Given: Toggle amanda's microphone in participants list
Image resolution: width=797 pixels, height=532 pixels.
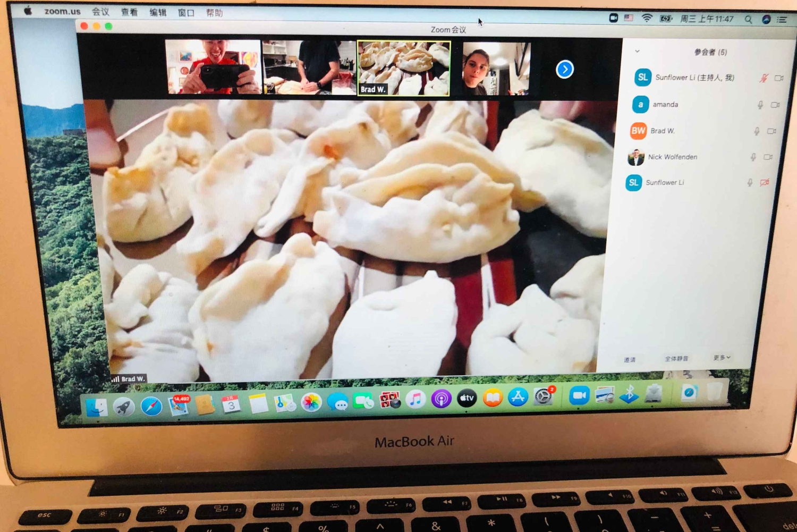Looking at the screenshot, I should (x=760, y=105).
